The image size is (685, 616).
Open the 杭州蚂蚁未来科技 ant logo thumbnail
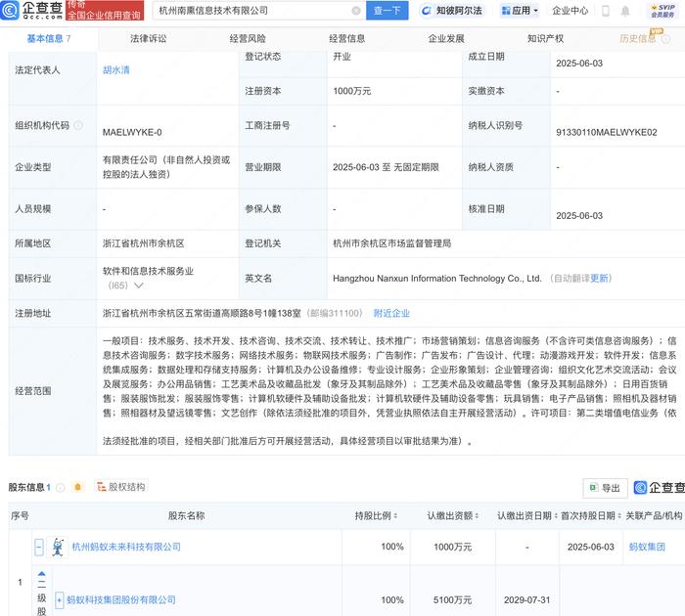point(58,547)
